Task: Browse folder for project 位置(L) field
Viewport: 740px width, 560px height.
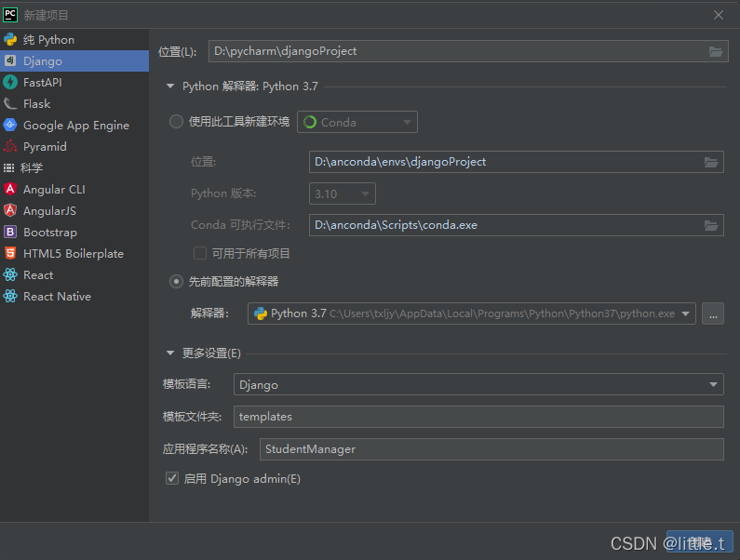Action: click(716, 51)
